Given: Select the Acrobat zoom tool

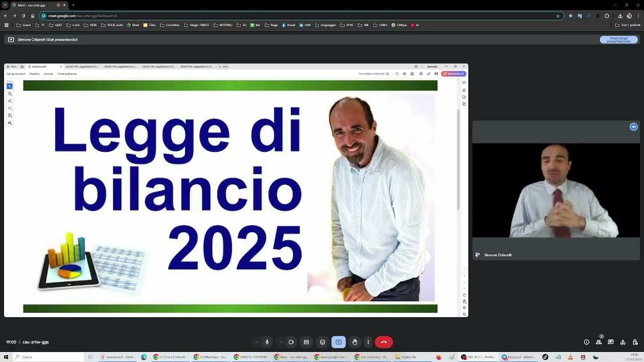Looking at the screenshot, I should [10, 94].
